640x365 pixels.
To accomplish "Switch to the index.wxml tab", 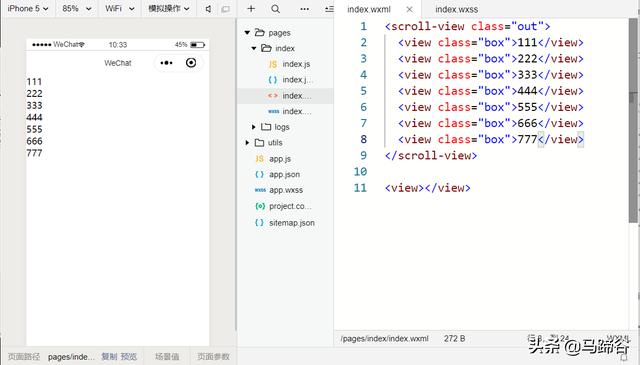I will [369, 9].
